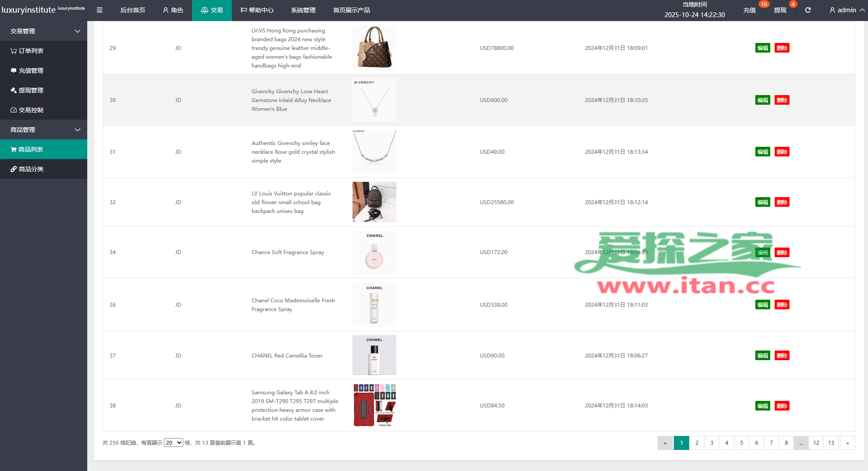The width and height of the screenshot is (868, 471).
Task: Open the 系统管理 top menu
Action: 303,10
